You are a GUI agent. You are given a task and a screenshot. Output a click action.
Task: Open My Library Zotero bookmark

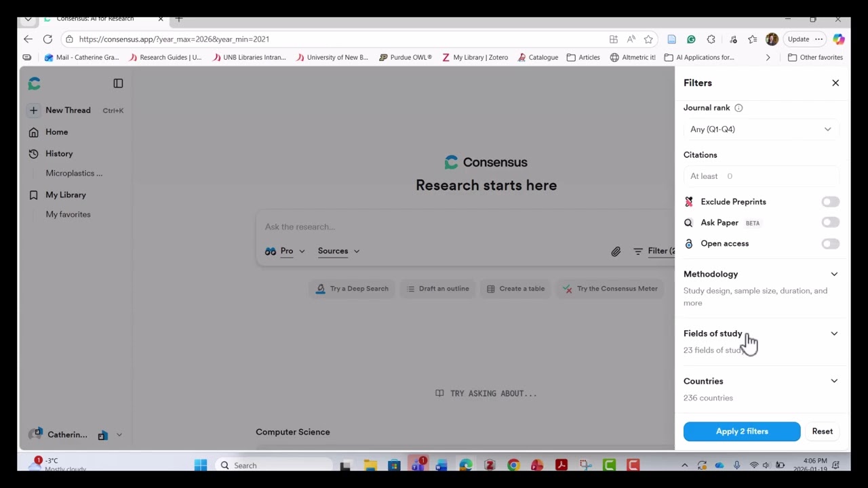click(475, 58)
